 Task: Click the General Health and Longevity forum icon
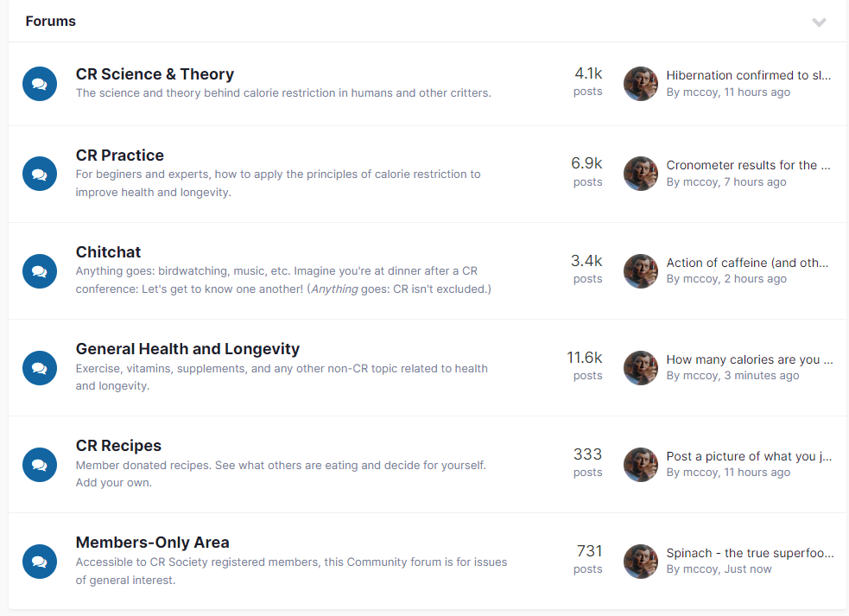point(40,368)
